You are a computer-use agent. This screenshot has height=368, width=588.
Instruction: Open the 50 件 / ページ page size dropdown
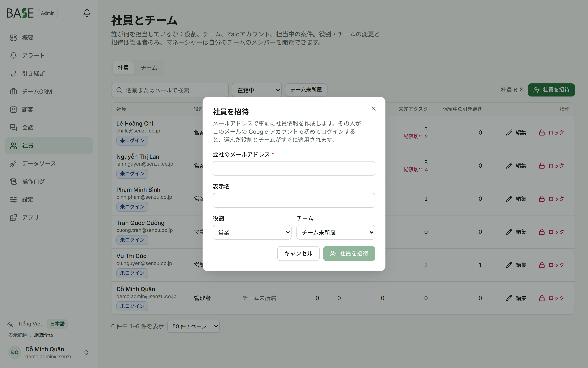[193, 326]
